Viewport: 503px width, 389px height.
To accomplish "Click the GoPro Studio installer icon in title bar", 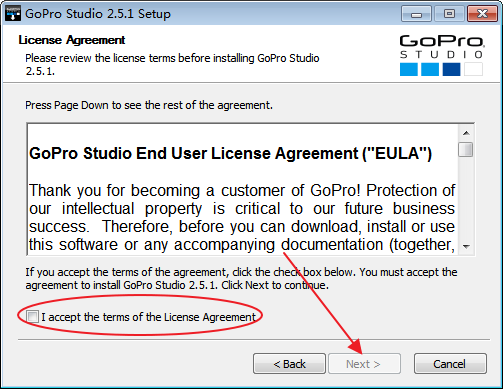I will [13, 14].
